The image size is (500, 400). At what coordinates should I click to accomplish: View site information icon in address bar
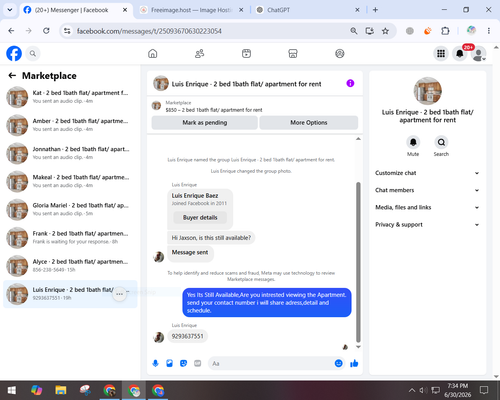(67, 31)
